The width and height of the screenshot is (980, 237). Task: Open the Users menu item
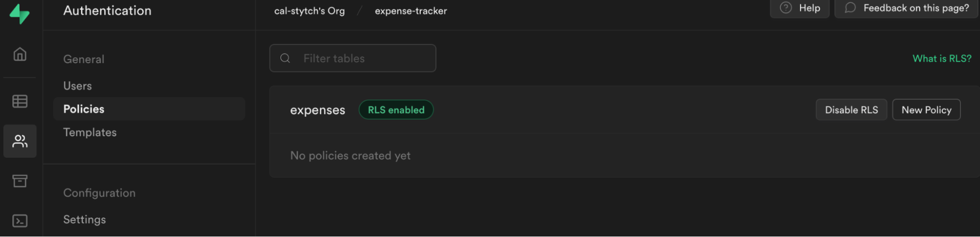click(x=77, y=86)
